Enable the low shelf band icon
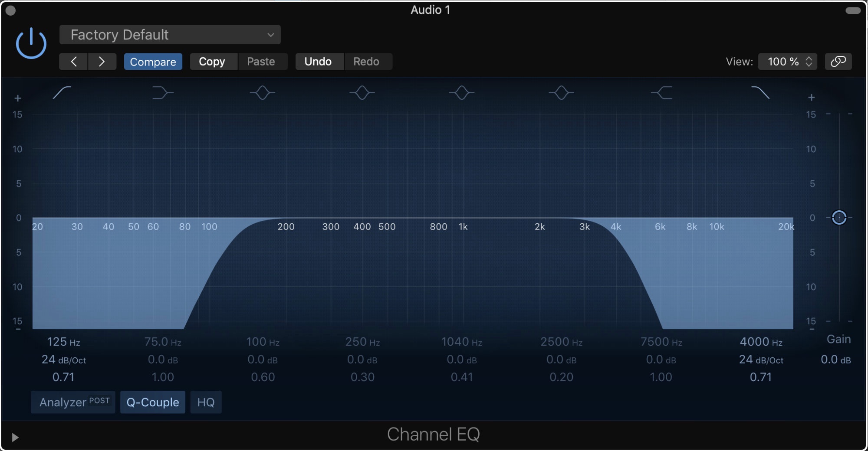 click(162, 92)
